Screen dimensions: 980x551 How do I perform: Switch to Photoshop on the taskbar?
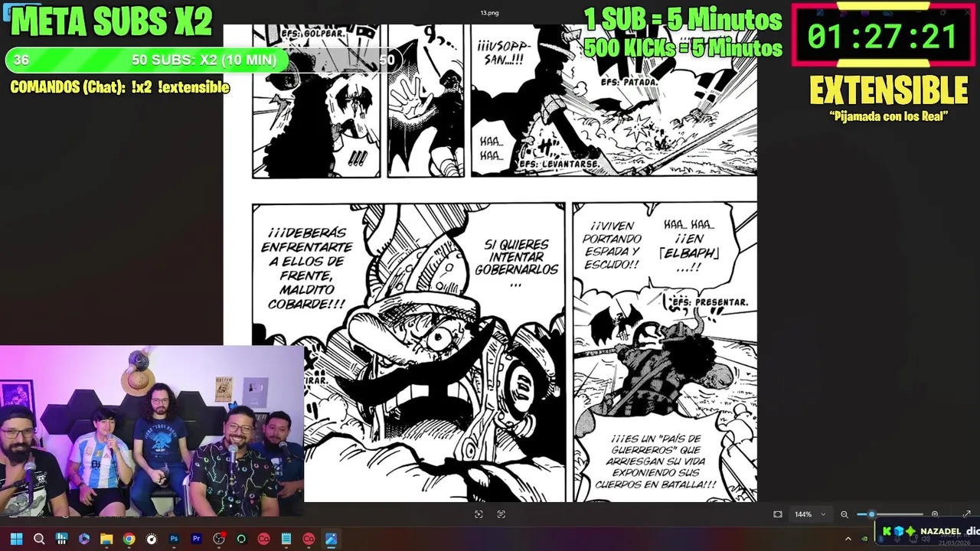(174, 539)
